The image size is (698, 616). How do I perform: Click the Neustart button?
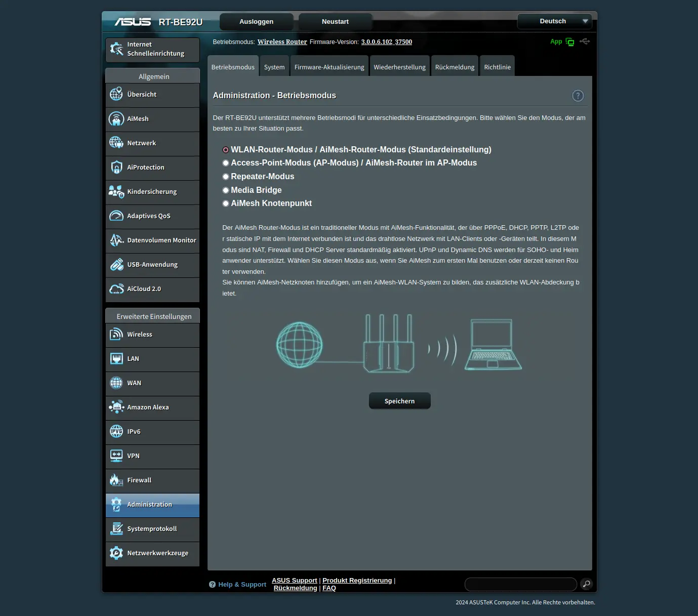(x=335, y=22)
